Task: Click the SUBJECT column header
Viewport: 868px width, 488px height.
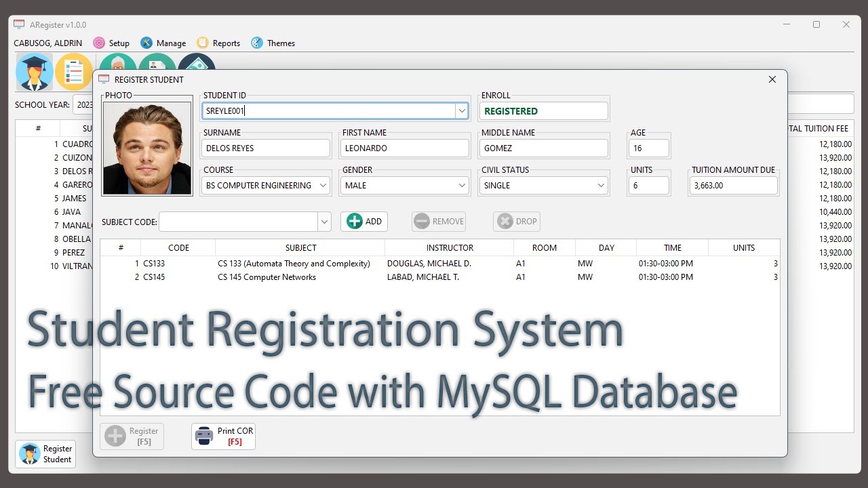Action: [x=300, y=248]
